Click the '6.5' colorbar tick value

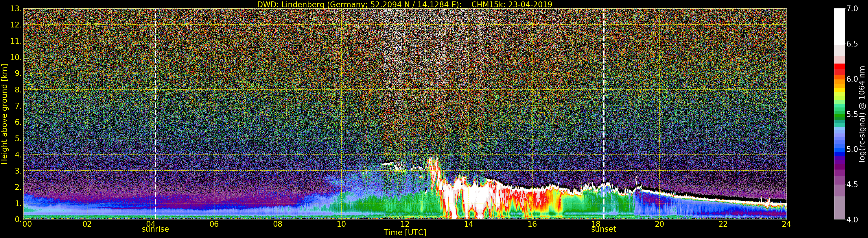pyautogui.click(x=852, y=44)
